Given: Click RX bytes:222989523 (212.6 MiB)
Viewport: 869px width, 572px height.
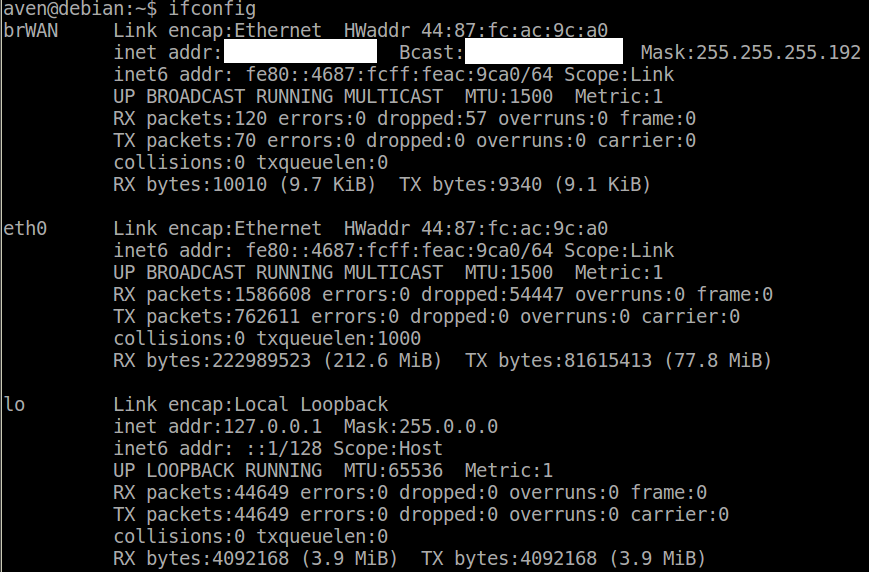Looking at the screenshot, I should click(x=278, y=360).
